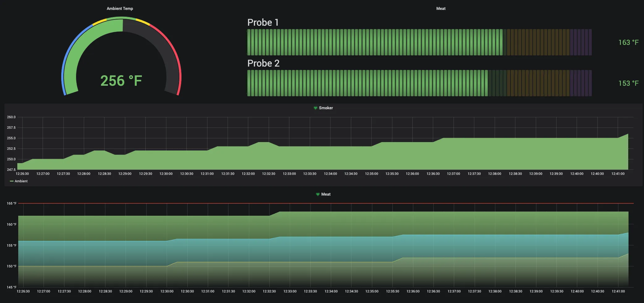Click the 150 °F y-axis label in Meat chart
The height and width of the screenshot is (303, 644).
(x=12, y=266)
